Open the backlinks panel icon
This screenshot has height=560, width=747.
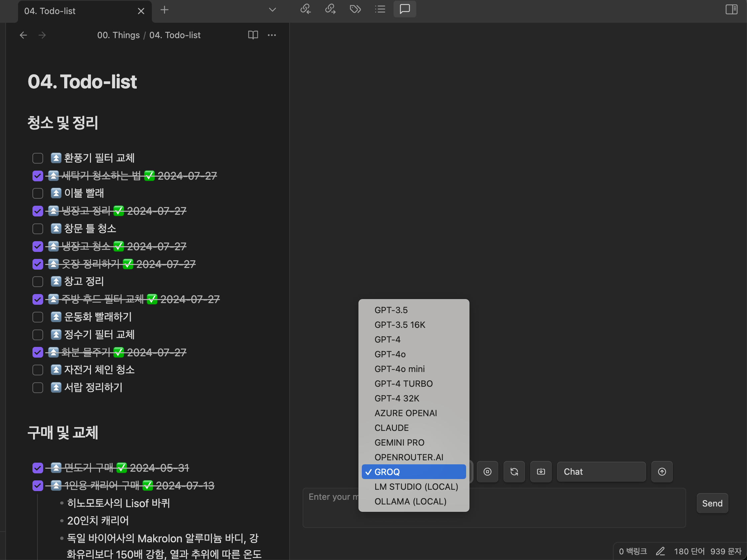(x=305, y=9)
